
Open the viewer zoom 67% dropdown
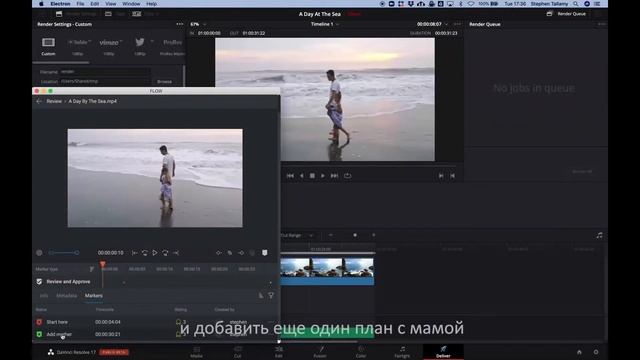click(198, 24)
